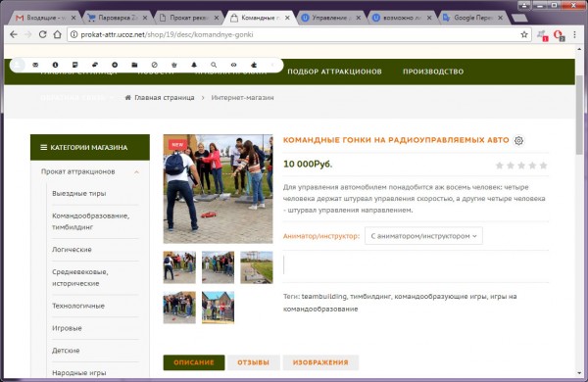The image size is (588, 382).
Task: Select the thumbnail showing the brick house
Action: pyautogui.click(x=218, y=308)
